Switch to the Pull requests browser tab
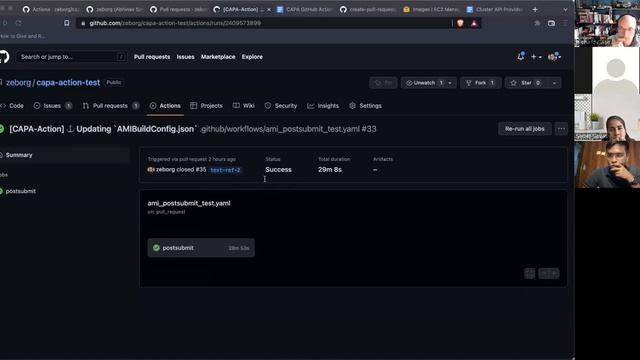 (178, 9)
